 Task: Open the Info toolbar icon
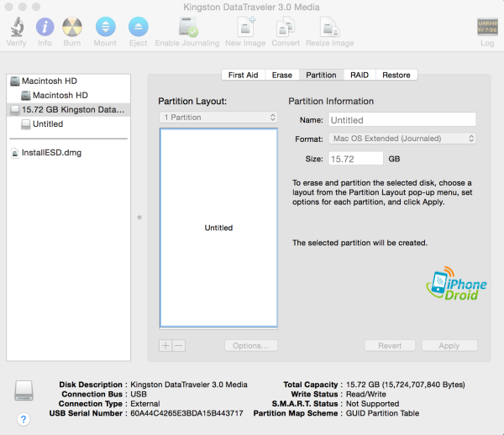click(x=45, y=27)
